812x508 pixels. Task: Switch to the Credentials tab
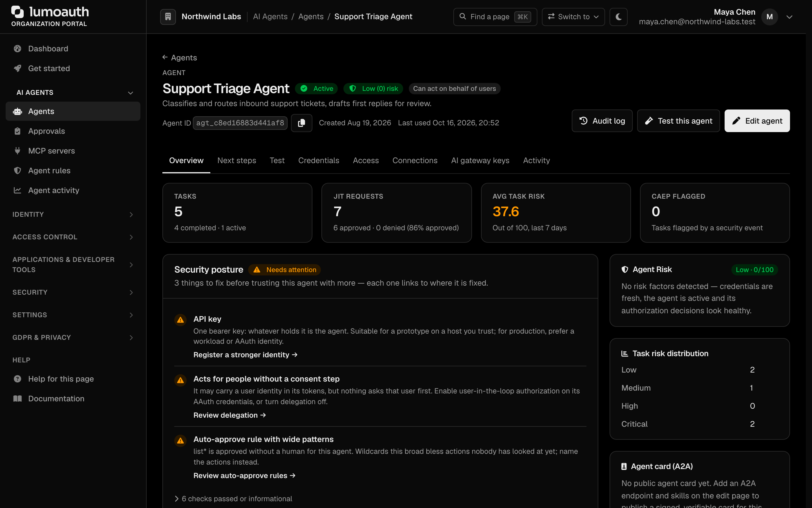318,161
